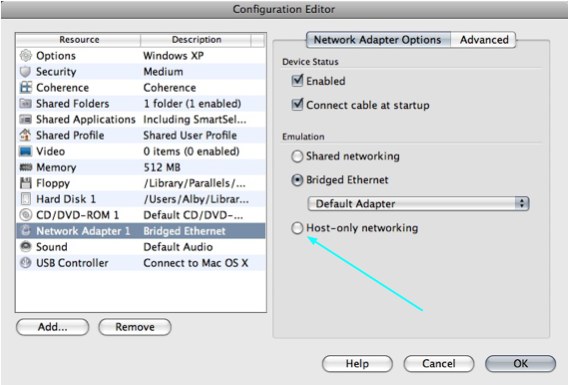
Task: Choose Host-only networking radio option
Action: 297,228
